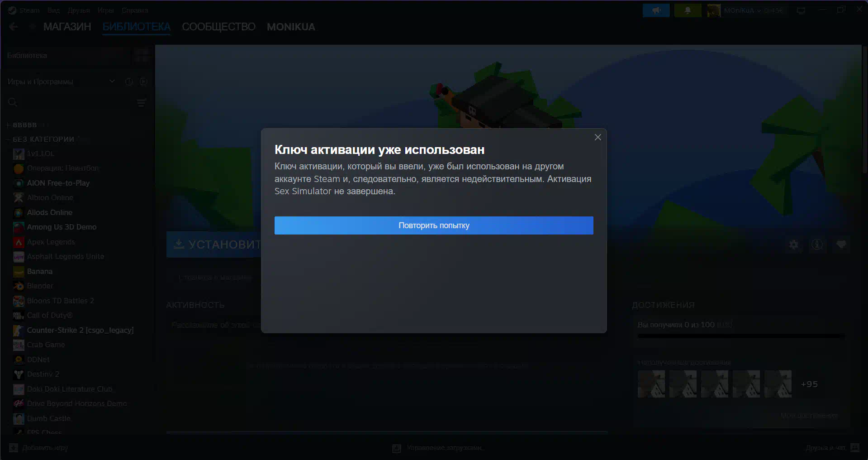Screen dimensions: 868x460
Task: Add game to favorites heart icon
Action: coord(841,244)
